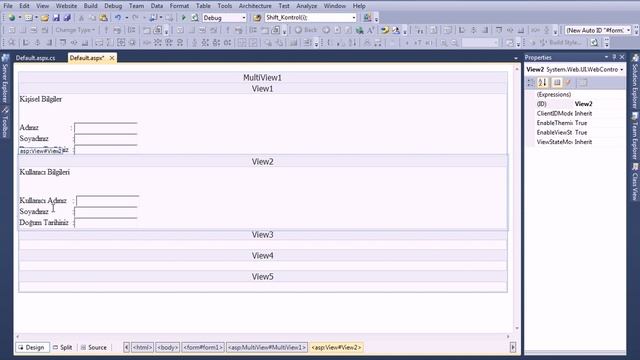Click the New Project globe icon
640x360 pixels.
(x=11, y=18)
